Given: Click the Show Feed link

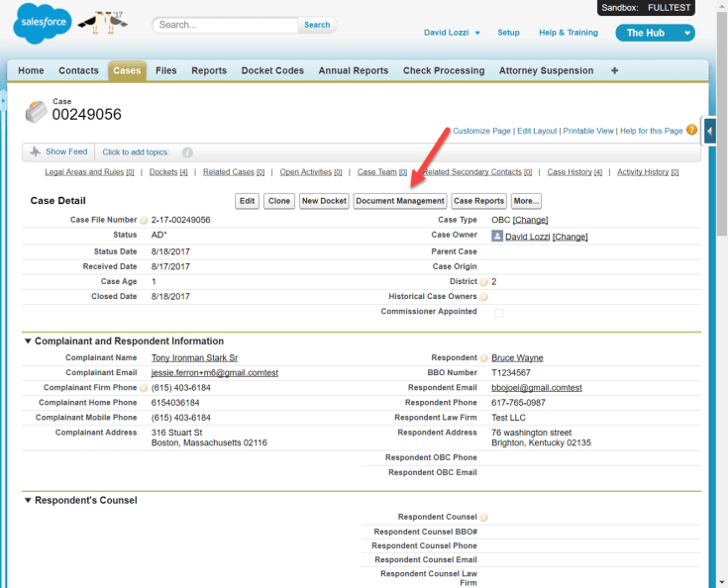Looking at the screenshot, I should point(66,151).
